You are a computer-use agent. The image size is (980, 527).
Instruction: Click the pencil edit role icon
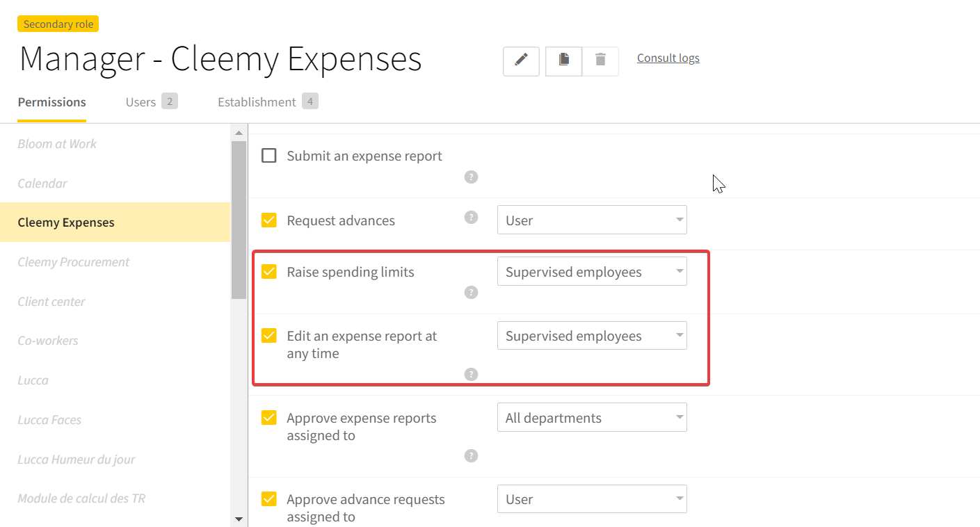pyautogui.click(x=521, y=61)
